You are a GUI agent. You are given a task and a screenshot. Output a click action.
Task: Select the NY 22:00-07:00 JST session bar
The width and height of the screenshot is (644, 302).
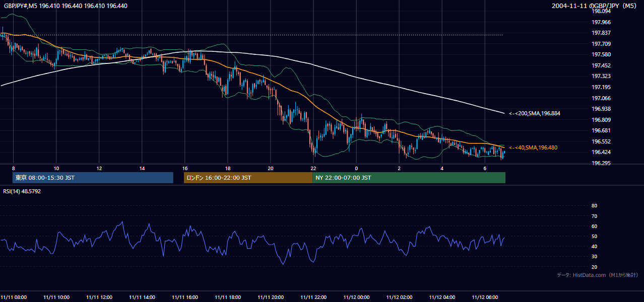pos(409,178)
